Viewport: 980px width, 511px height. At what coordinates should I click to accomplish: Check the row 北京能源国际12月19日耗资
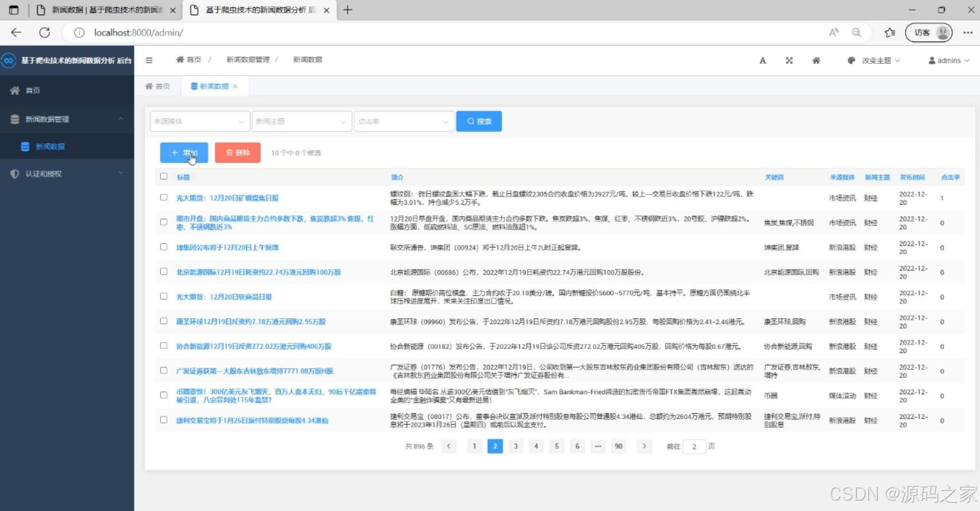[164, 272]
